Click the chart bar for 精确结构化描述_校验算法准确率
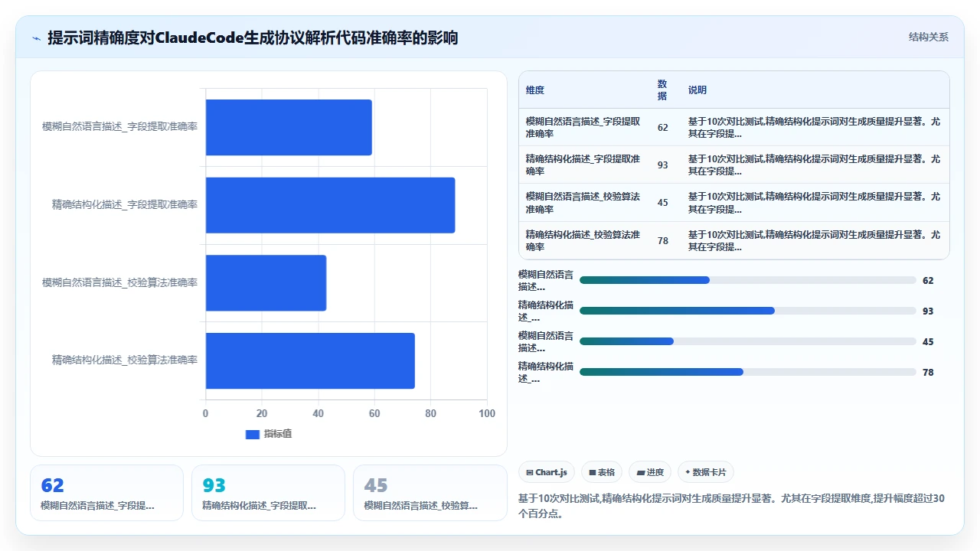 [310, 360]
